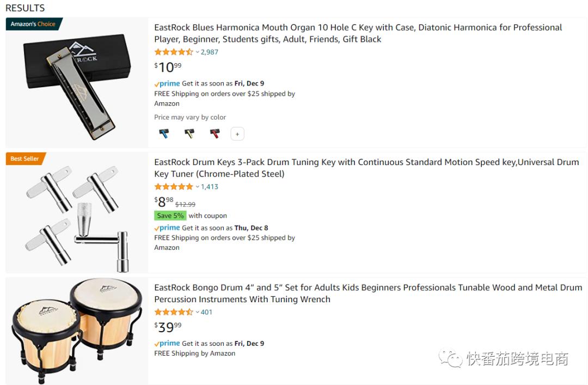Screen dimensions: 588x385
Task: Click the Amazon's Choice badge
Action: coord(33,24)
